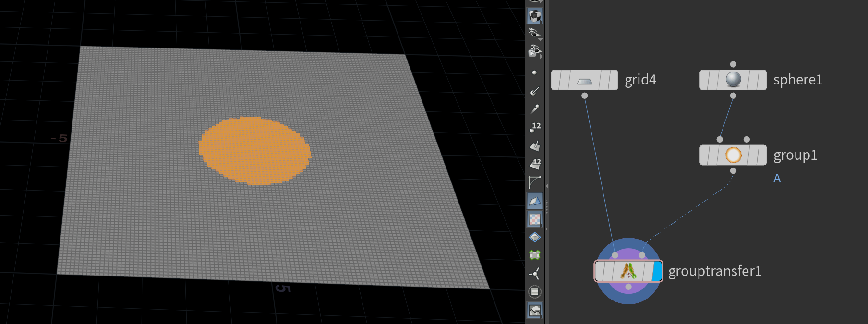Toggle the origin gnomon axes icon

[x=535, y=274]
